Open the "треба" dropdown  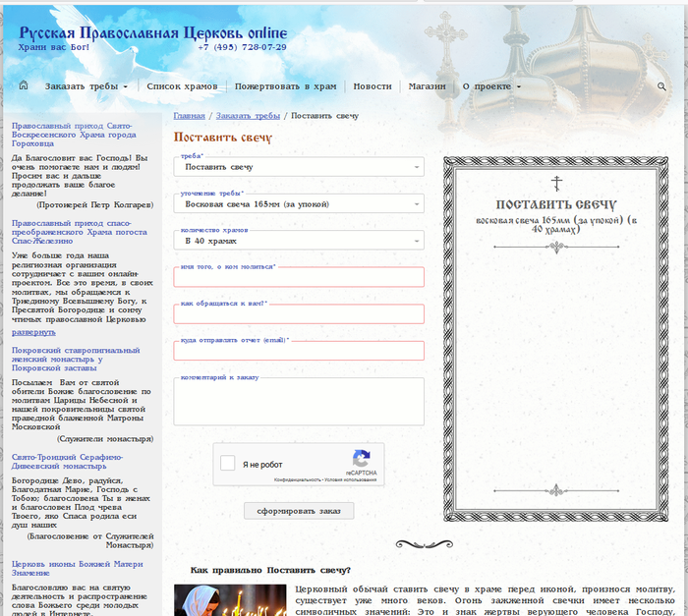tap(299, 167)
